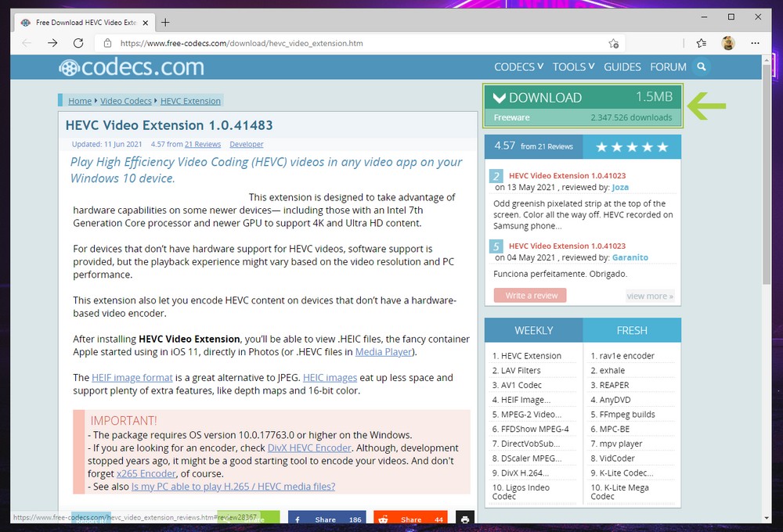Viewport: 783px width, 532px height.
Task: Open the Developer link
Action: pos(246,144)
